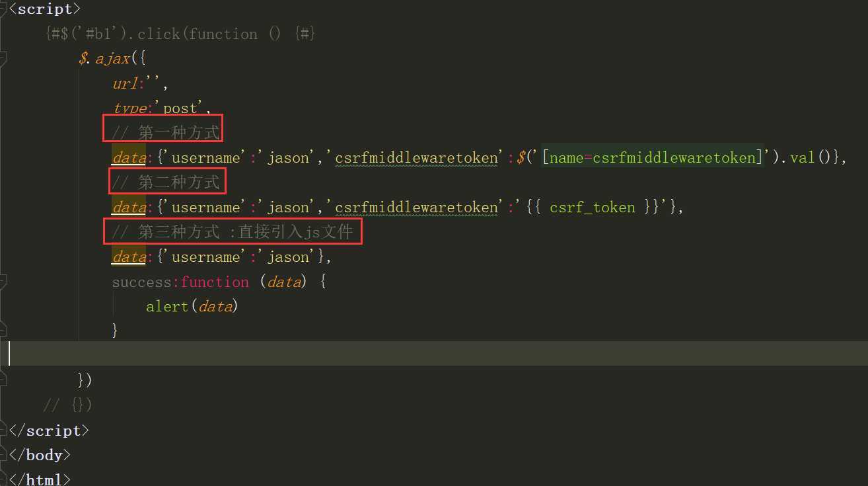The height and width of the screenshot is (486, 868).
Task: Click data keyword on the .val() line
Action: pyautogui.click(x=129, y=158)
